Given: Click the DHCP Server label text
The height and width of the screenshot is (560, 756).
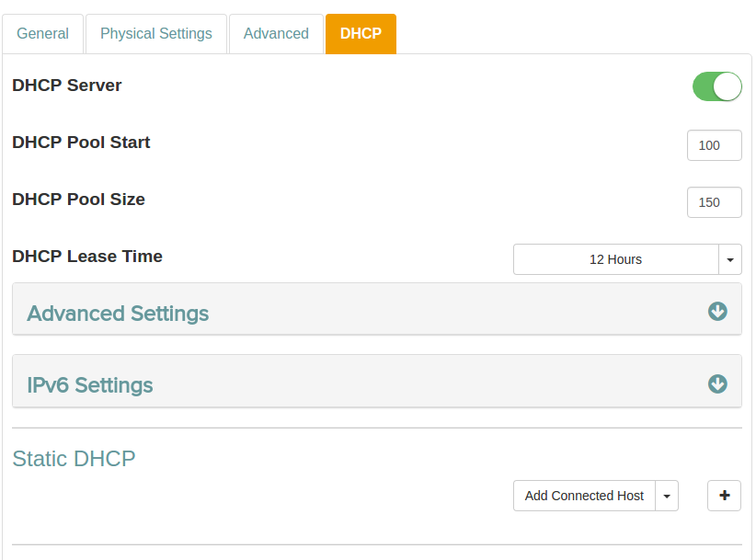Looking at the screenshot, I should coord(67,86).
